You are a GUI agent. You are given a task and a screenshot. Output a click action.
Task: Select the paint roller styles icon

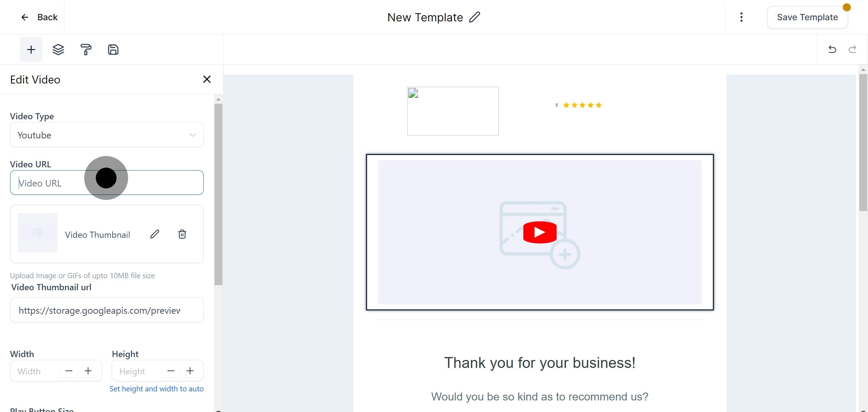click(86, 50)
